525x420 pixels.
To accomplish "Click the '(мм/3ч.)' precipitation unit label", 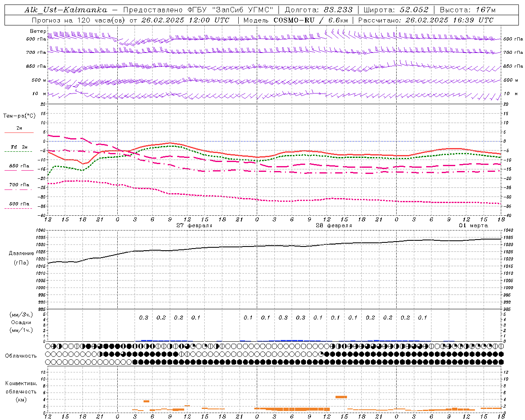I will click(x=21, y=315).
